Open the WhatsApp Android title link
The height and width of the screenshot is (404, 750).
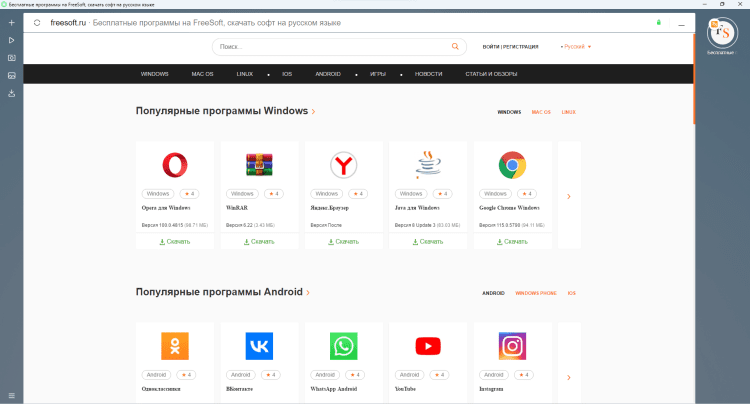click(x=334, y=389)
